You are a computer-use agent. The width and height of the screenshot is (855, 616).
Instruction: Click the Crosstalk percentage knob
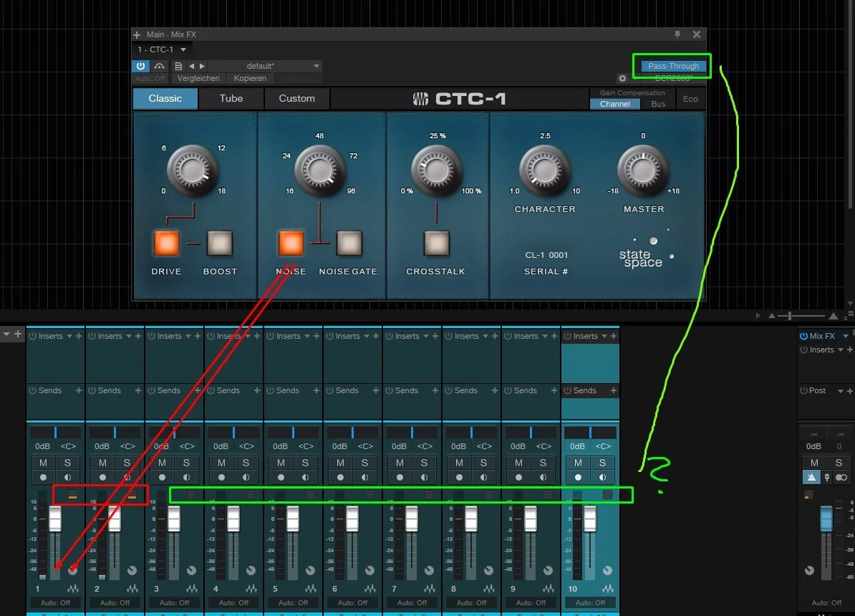[436, 170]
